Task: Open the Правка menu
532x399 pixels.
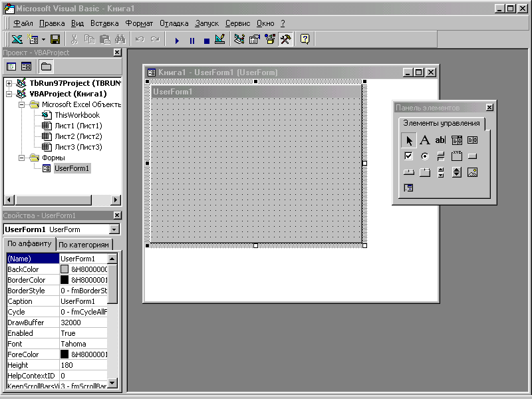Action: [52, 23]
